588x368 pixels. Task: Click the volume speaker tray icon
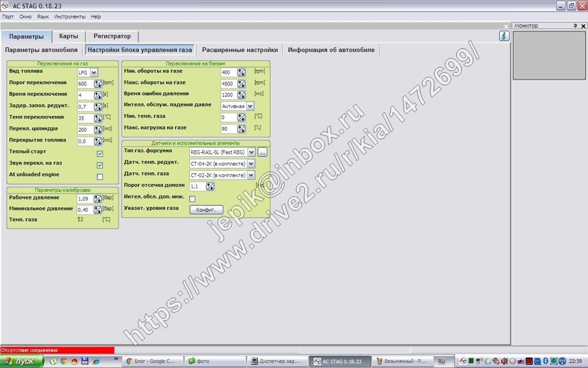[504, 361]
